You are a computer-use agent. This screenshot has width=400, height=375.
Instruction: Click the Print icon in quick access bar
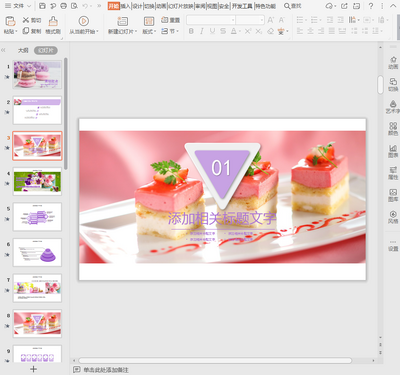(64, 6)
